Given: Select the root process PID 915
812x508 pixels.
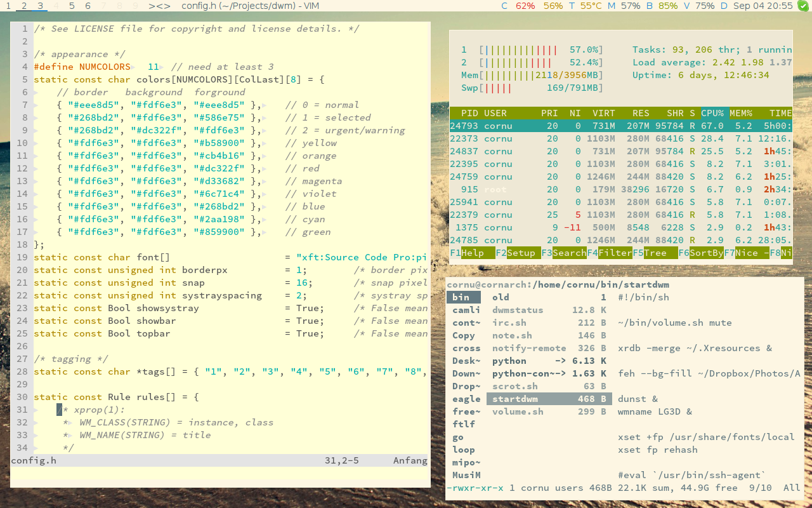Looking at the screenshot, I should point(621,189).
